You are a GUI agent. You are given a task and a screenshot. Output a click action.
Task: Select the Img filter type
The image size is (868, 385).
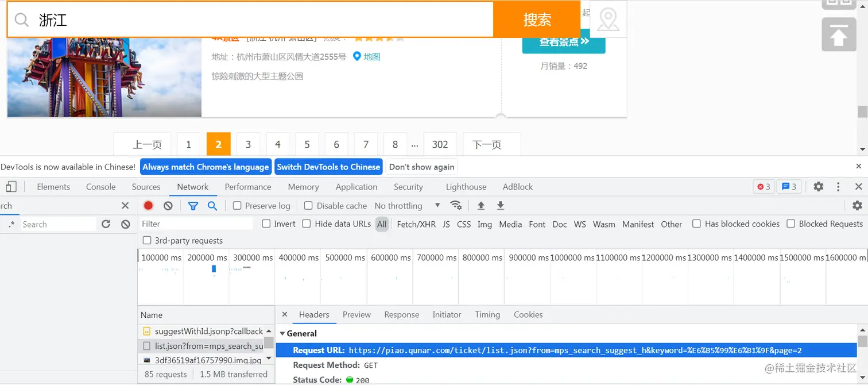pyautogui.click(x=485, y=224)
